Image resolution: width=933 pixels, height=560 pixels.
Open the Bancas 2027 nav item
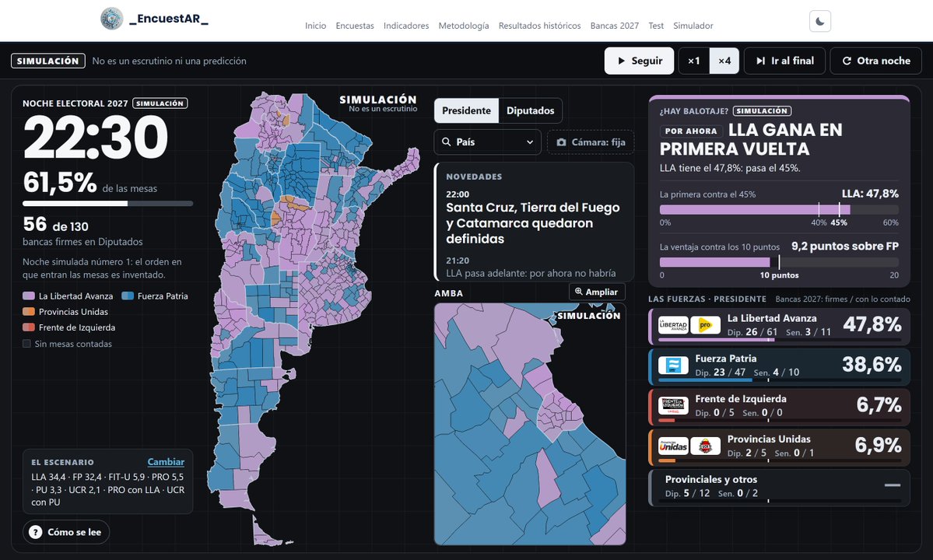pos(614,26)
